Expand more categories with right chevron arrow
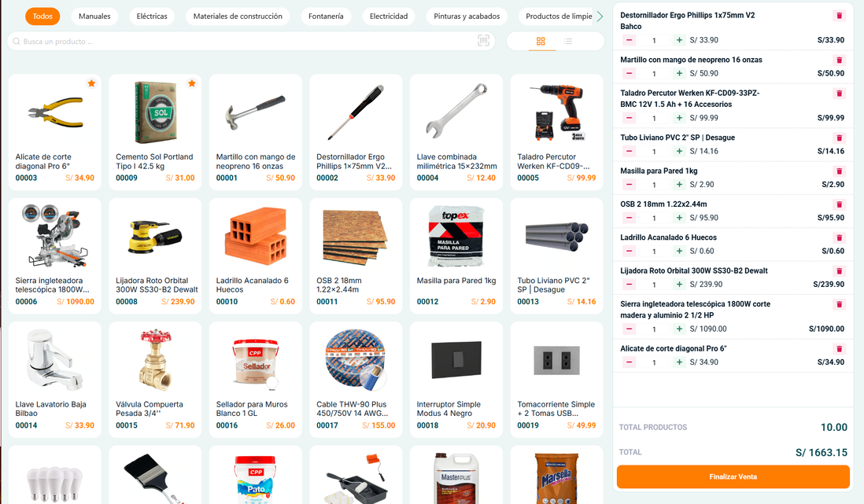Image resolution: width=864 pixels, height=504 pixels. click(x=600, y=17)
